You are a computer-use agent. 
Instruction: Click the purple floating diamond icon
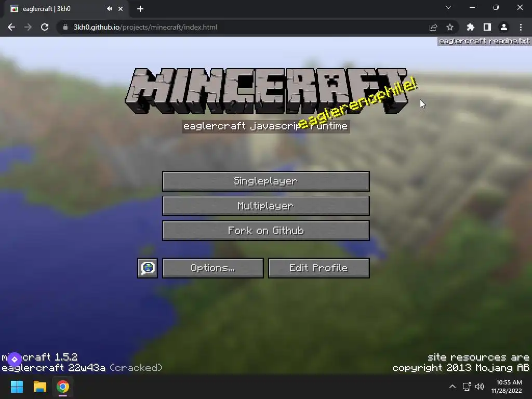(15, 360)
